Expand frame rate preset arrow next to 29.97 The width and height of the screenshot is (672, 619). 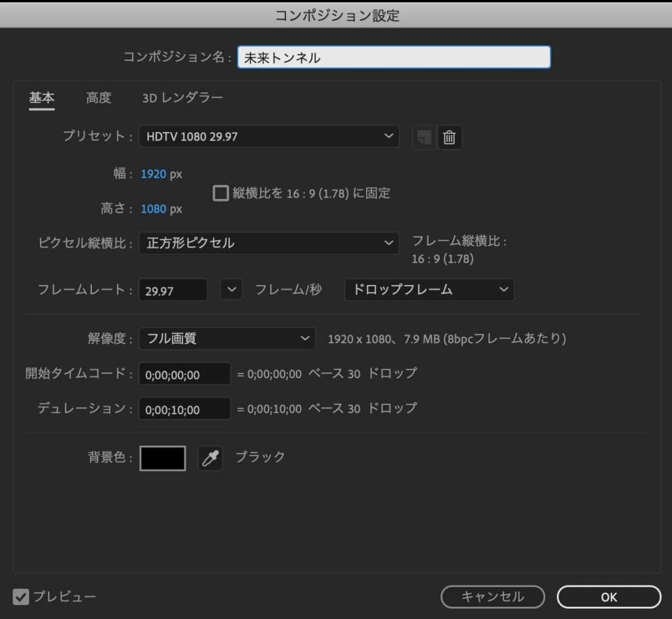[x=232, y=289]
